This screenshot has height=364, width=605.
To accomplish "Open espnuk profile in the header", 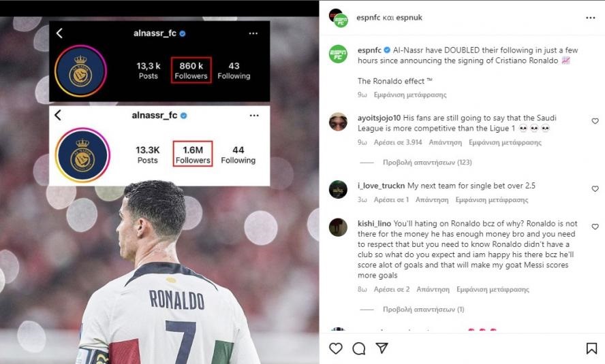I will coord(409,18).
